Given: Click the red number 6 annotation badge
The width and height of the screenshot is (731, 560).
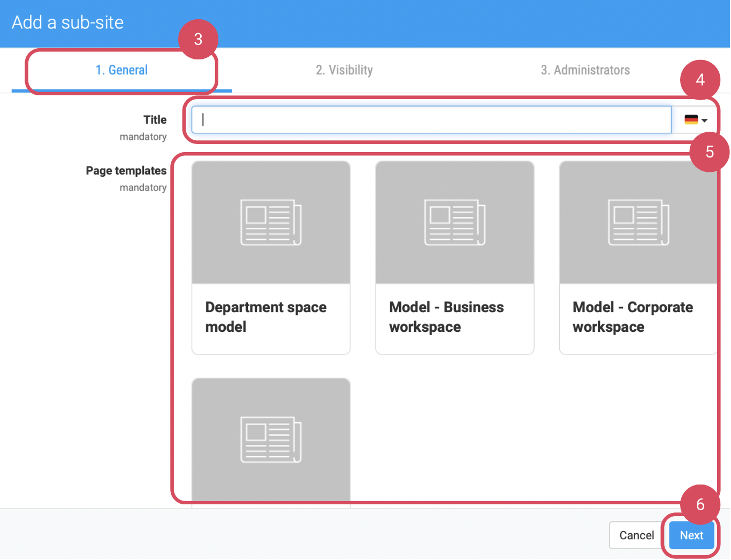Looking at the screenshot, I should coord(700,504).
